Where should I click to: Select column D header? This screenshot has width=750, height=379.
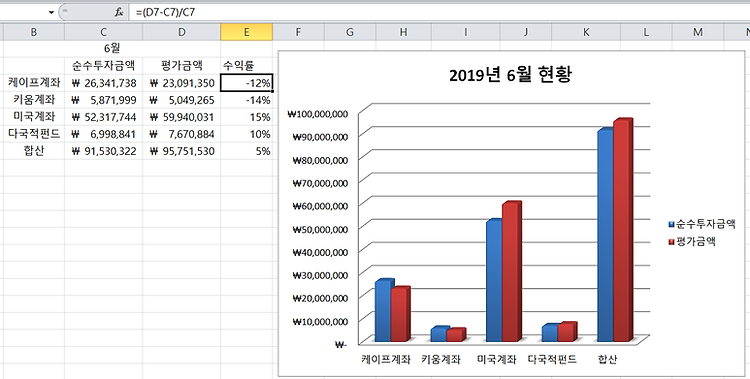(181, 32)
